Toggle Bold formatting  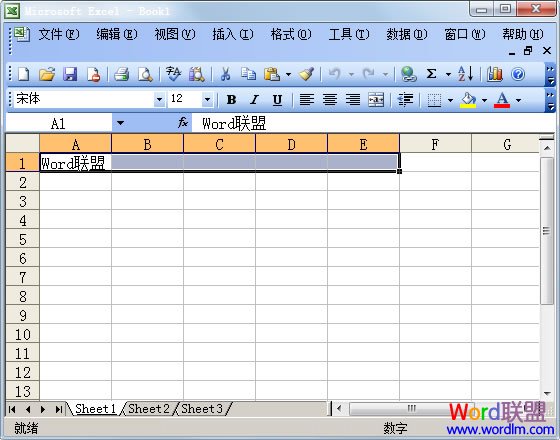coord(231,100)
